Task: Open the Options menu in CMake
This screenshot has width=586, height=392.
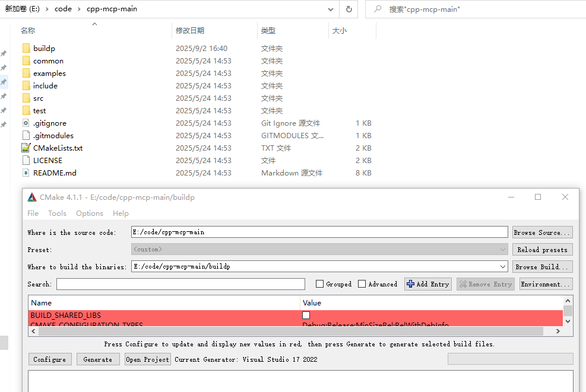Action: (x=89, y=213)
